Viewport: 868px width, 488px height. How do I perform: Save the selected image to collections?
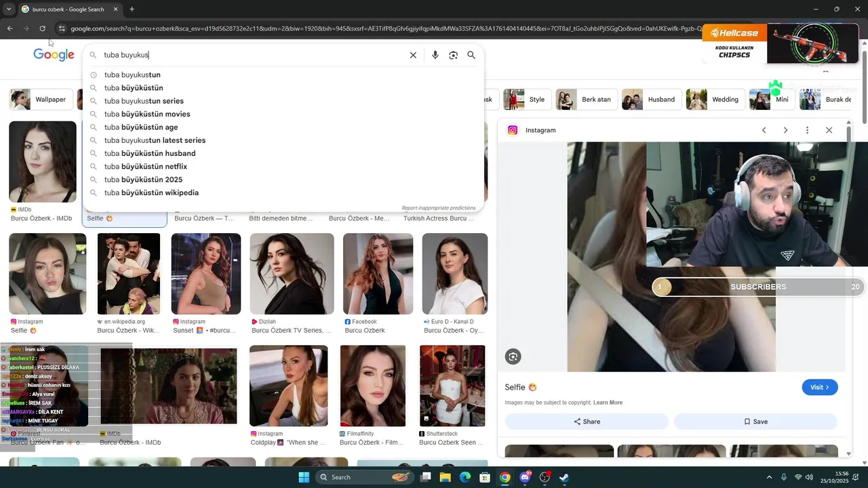755,422
